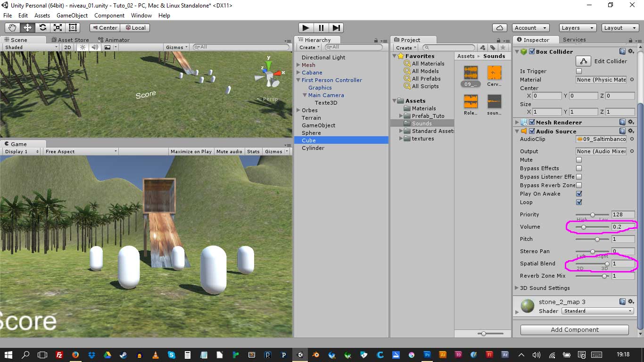The width and height of the screenshot is (644, 362).
Task: Select the Rotate tool in toolbar
Action: point(43,28)
